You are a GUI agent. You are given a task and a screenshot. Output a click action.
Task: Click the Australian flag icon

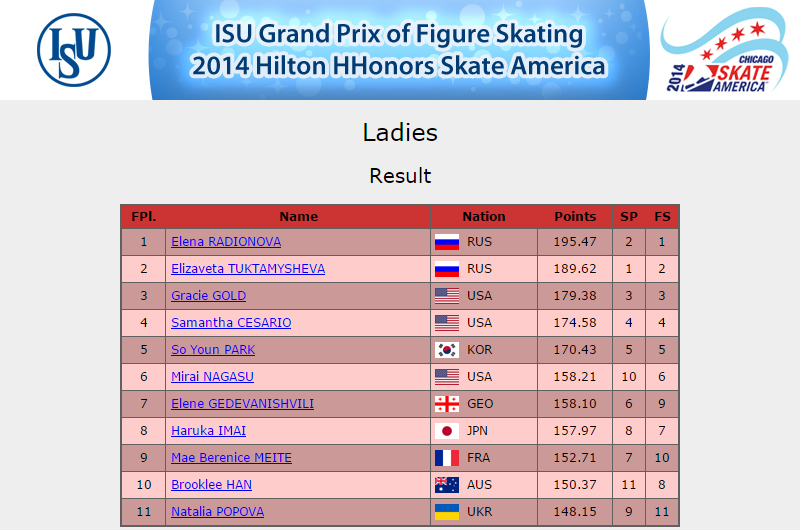(446, 485)
